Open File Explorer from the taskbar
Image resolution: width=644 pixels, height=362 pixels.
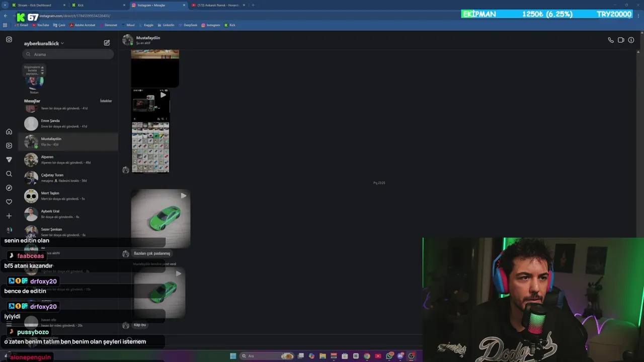click(x=323, y=356)
